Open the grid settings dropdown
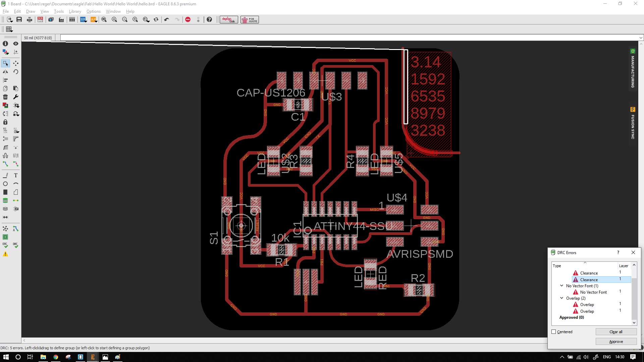This screenshot has width=644, height=362. 9,29
